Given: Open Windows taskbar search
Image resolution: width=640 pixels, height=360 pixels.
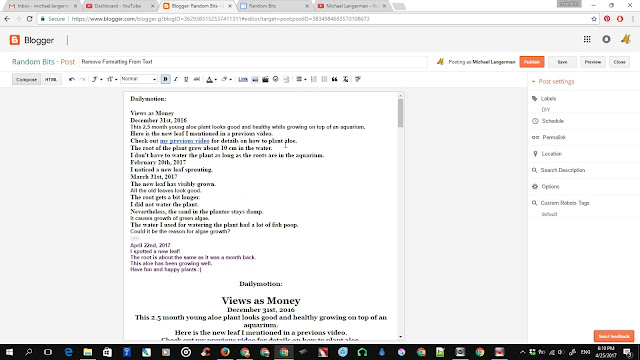Looking at the screenshot, I should [28, 352].
